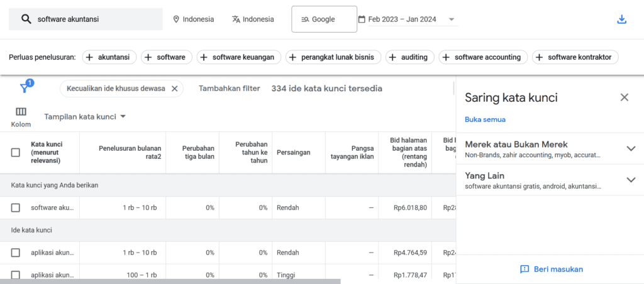
Task: Click the Buka semua link
Action: pos(485,119)
